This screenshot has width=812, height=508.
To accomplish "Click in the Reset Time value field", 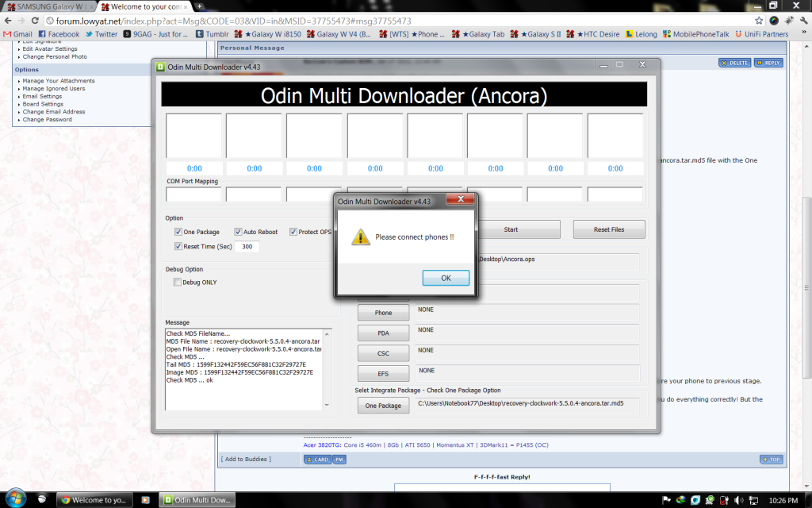I will coord(247,247).
